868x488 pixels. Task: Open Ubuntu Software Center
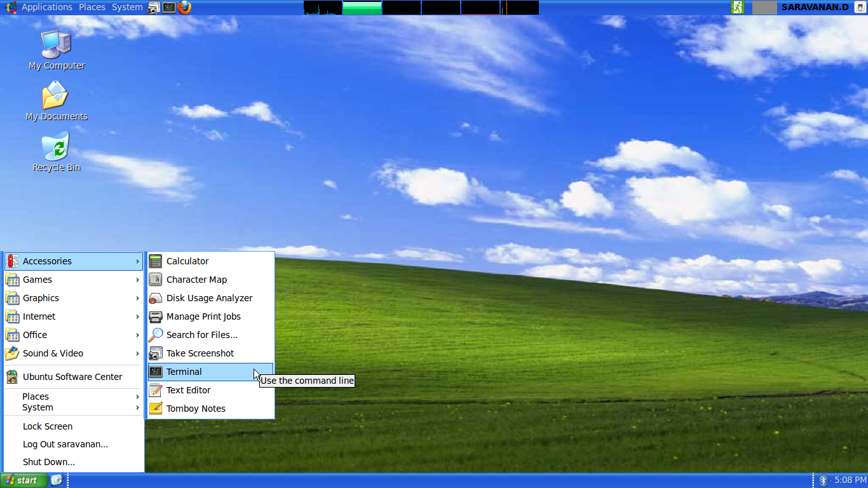(73, 377)
